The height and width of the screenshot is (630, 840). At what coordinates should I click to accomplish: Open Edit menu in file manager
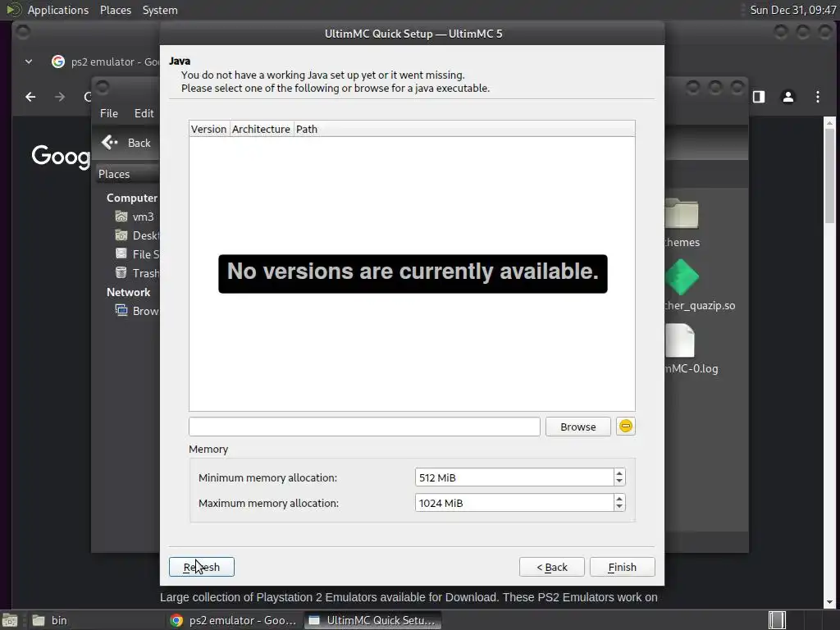point(144,113)
